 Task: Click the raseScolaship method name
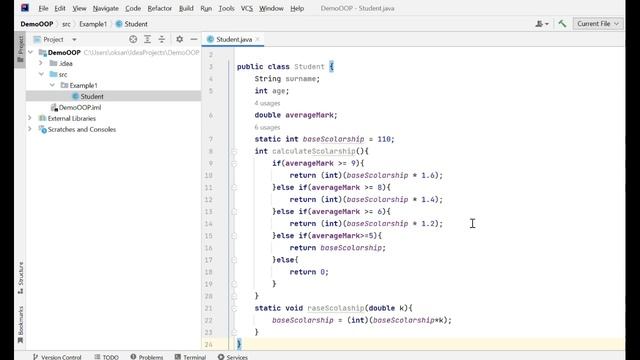(336, 308)
